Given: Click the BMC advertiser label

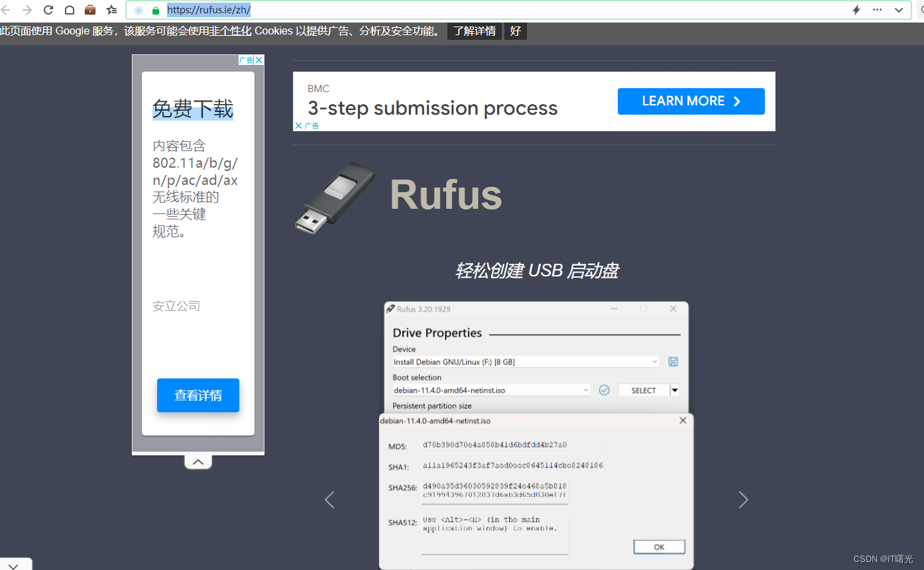Looking at the screenshot, I should (318, 89).
